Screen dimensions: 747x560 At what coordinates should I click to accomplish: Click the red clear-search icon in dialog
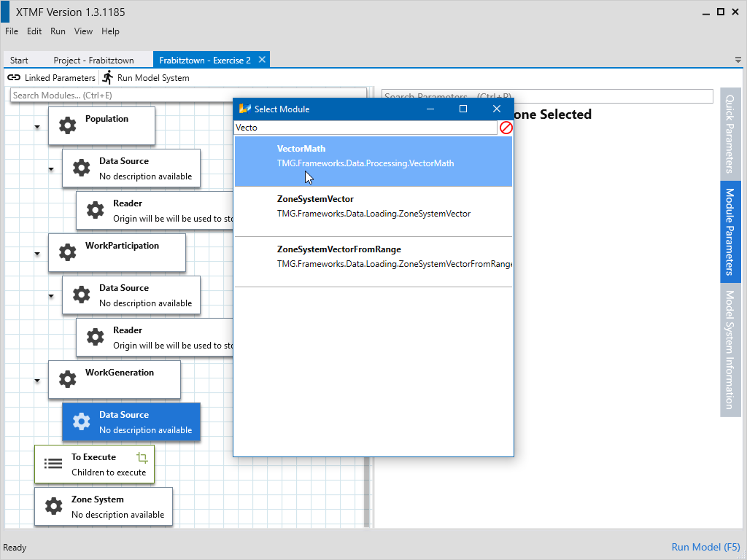506,128
